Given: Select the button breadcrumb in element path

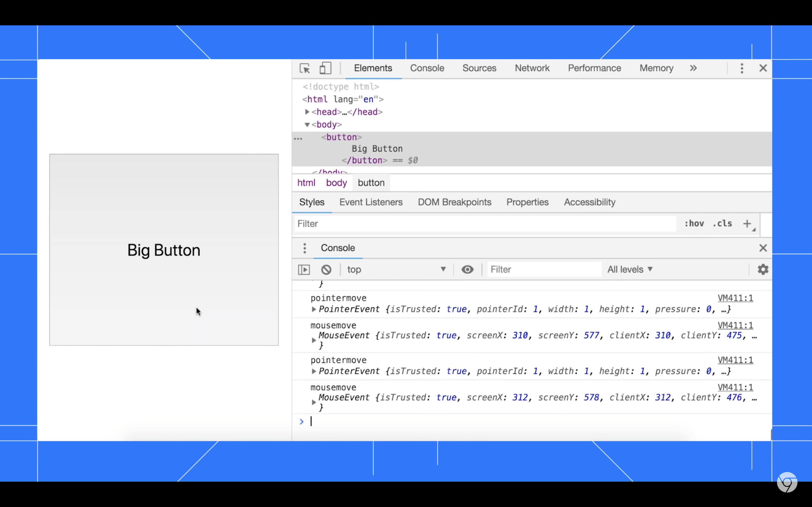Looking at the screenshot, I should [371, 183].
